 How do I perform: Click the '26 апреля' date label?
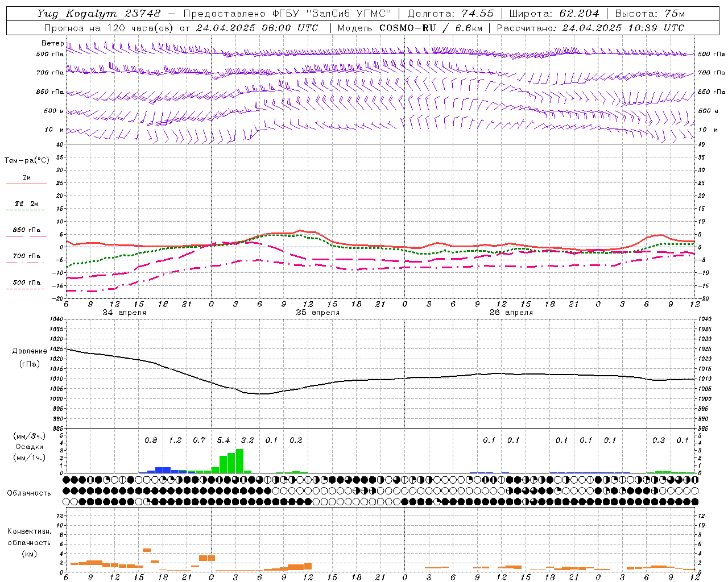coord(511,313)
